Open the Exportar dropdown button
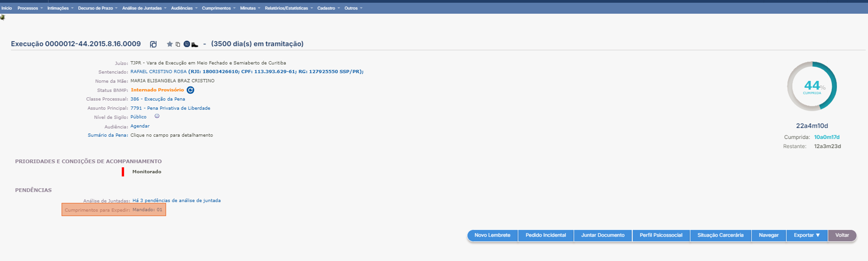 point(807,235)
